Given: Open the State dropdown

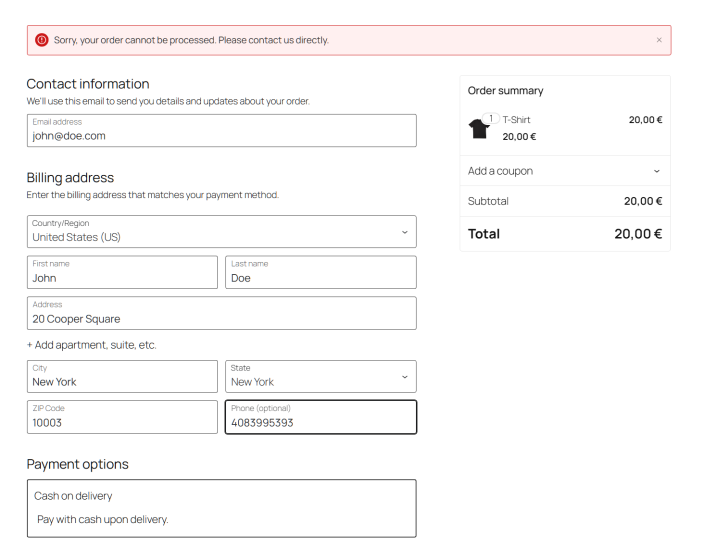Looking at the screenshot, I should point(320,377).
